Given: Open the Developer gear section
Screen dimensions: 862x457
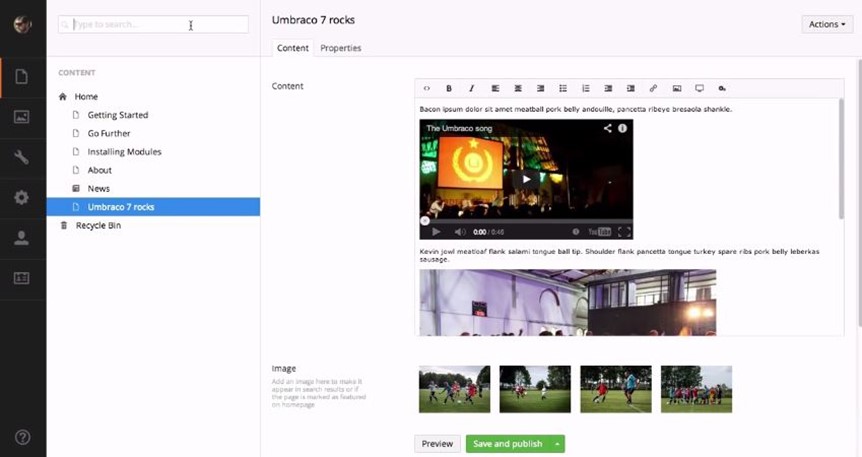Looking at the screenshot, I should pos(21,197).
